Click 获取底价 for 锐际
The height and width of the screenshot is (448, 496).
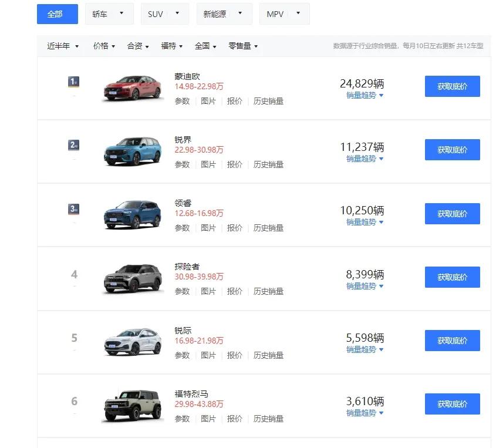tap(453, 341)
